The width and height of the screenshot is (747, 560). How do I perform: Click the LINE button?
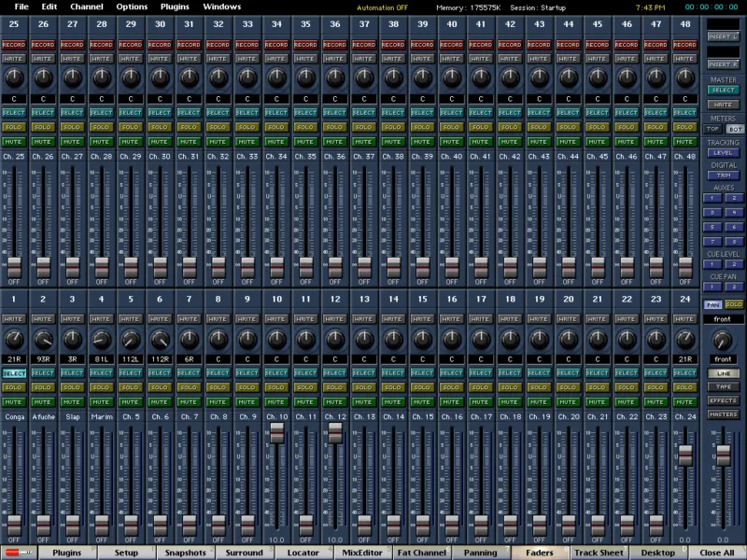pos(723,373)
